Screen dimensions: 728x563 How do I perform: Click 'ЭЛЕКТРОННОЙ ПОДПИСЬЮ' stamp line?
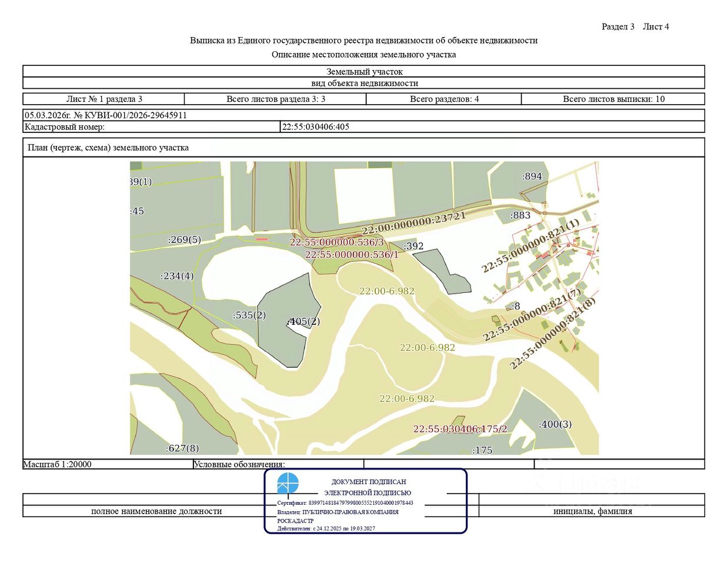click(368, 493)
